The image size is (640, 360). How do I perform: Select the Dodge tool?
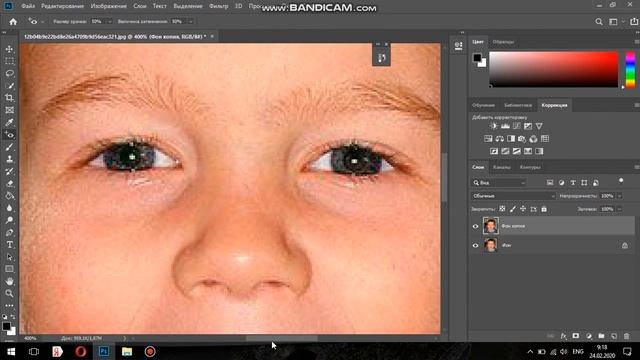9,220
